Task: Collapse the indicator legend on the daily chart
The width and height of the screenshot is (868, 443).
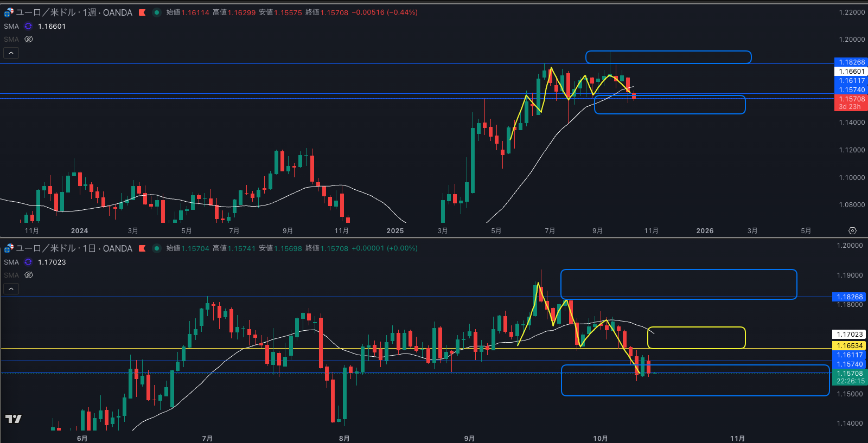Action: [x=11, y=288]
